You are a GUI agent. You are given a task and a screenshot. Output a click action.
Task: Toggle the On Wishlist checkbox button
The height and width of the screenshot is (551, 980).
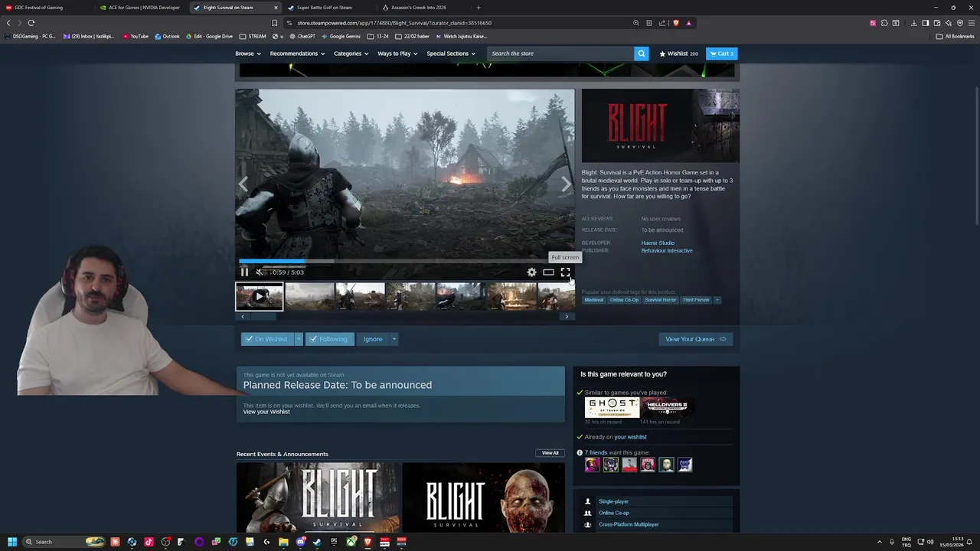(266, 339)
